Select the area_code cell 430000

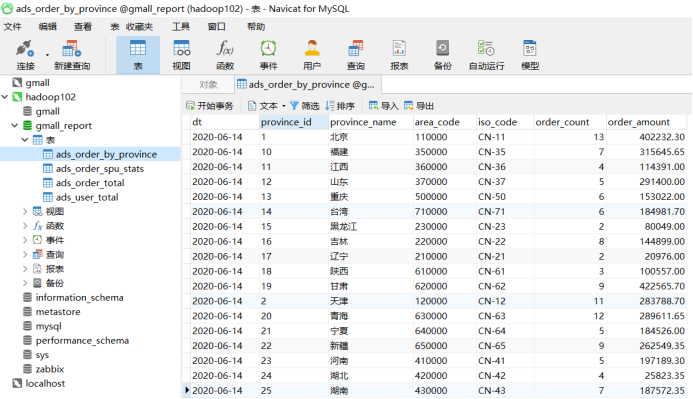(444, 391)
